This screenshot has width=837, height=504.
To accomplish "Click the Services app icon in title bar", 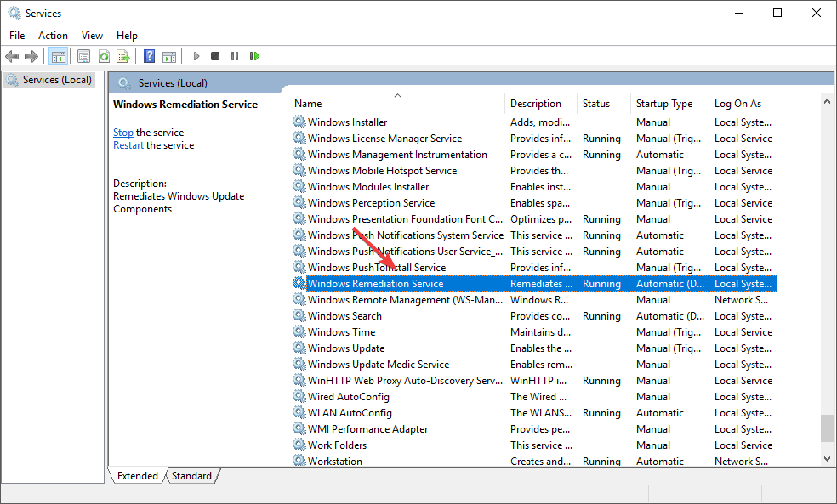I will [x=14, y=13].
